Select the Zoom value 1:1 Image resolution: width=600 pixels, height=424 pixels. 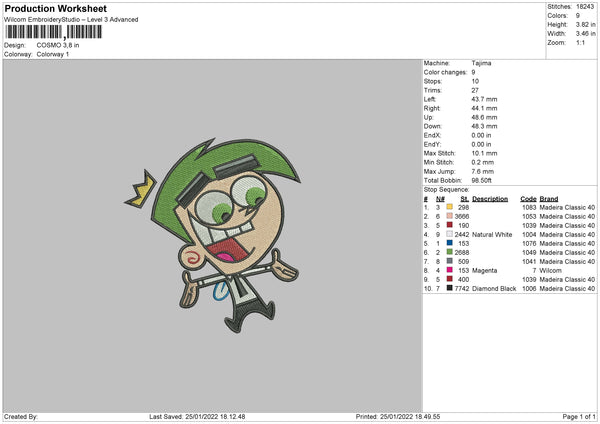[580, 42]
